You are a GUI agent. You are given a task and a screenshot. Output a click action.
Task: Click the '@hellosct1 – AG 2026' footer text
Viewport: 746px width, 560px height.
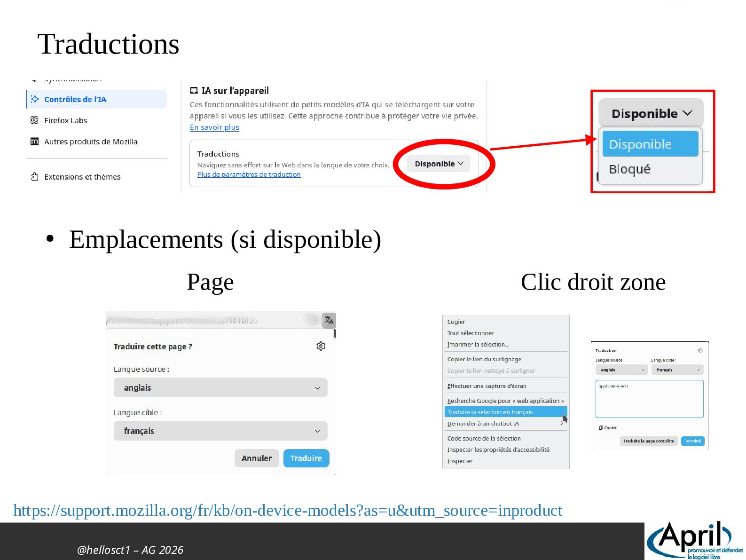pyautogui.click(x=130, y=550)
